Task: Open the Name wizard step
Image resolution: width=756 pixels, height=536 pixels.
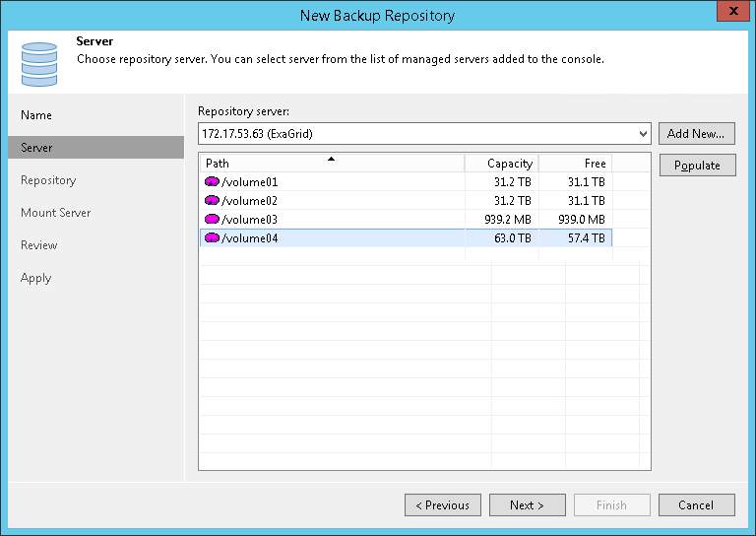Action: (36, 115)
